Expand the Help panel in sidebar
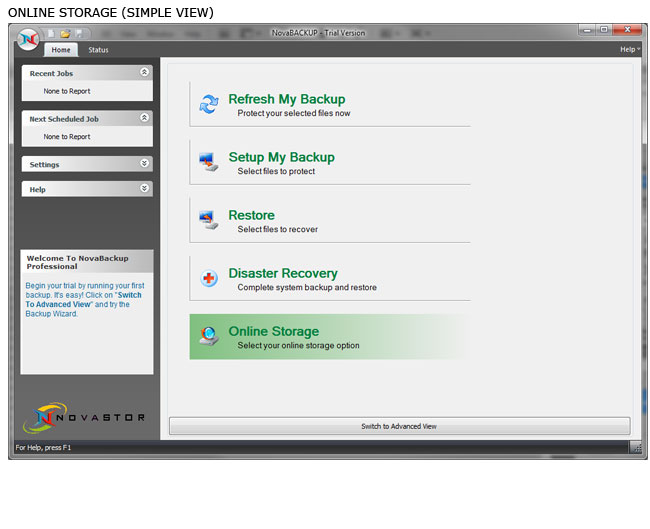The width and height of the screenshot is (650, 529). coord(144,189)
